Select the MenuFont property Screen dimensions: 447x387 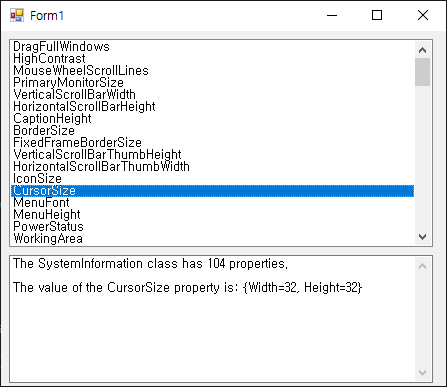pyautogui.click(x=212, y=203)
